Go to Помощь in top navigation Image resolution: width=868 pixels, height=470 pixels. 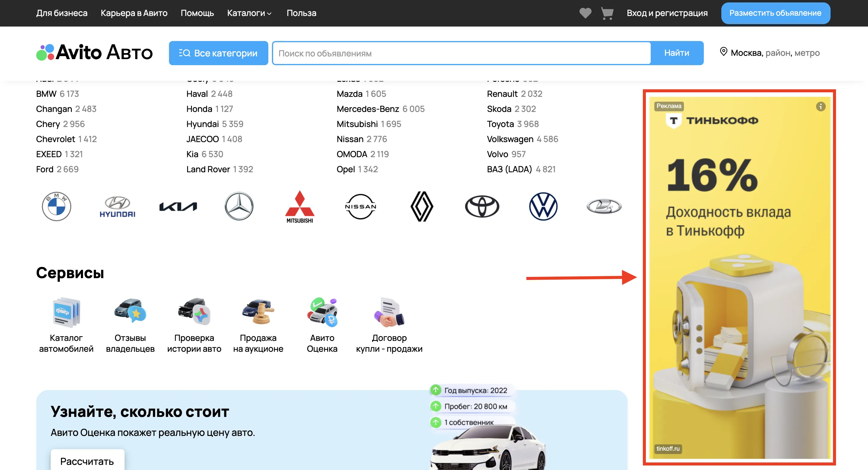[x=197, y=13]
